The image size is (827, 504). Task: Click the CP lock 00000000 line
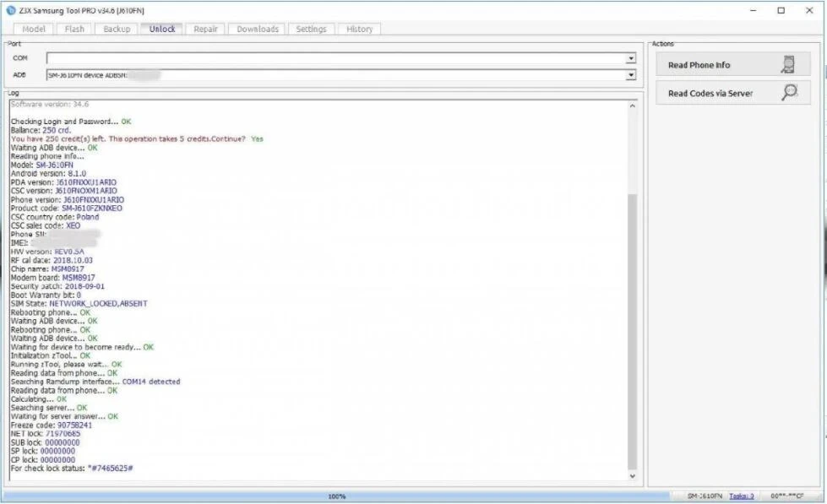pos(43,460)
